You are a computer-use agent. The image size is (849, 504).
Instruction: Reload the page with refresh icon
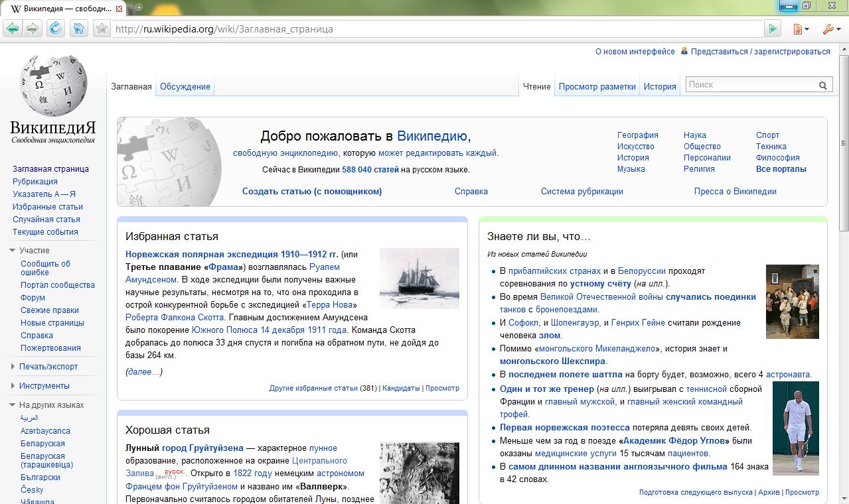[x=56, y=29]
